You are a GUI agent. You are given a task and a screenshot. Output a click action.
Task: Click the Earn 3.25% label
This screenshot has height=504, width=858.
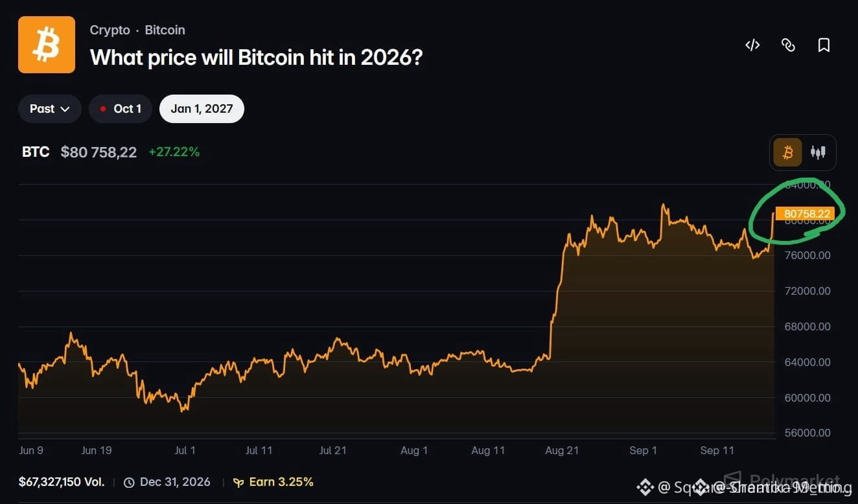[281, 482]
